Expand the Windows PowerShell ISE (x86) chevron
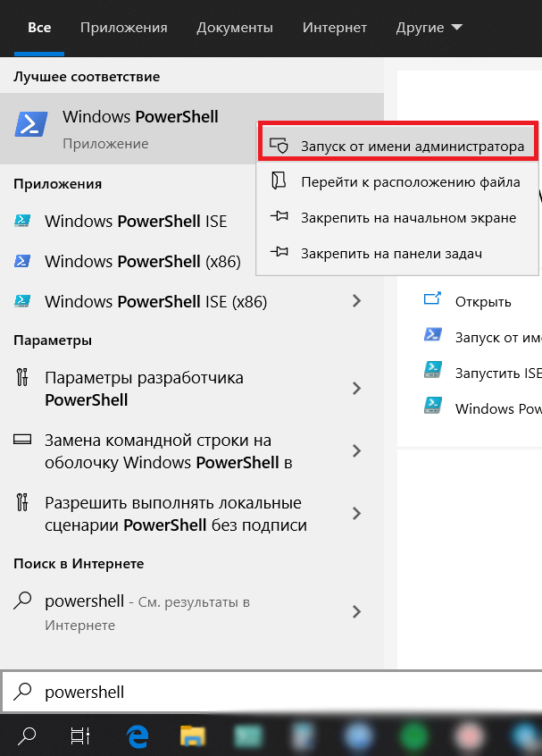The image size is (542, 756). [x=356, y=301]
